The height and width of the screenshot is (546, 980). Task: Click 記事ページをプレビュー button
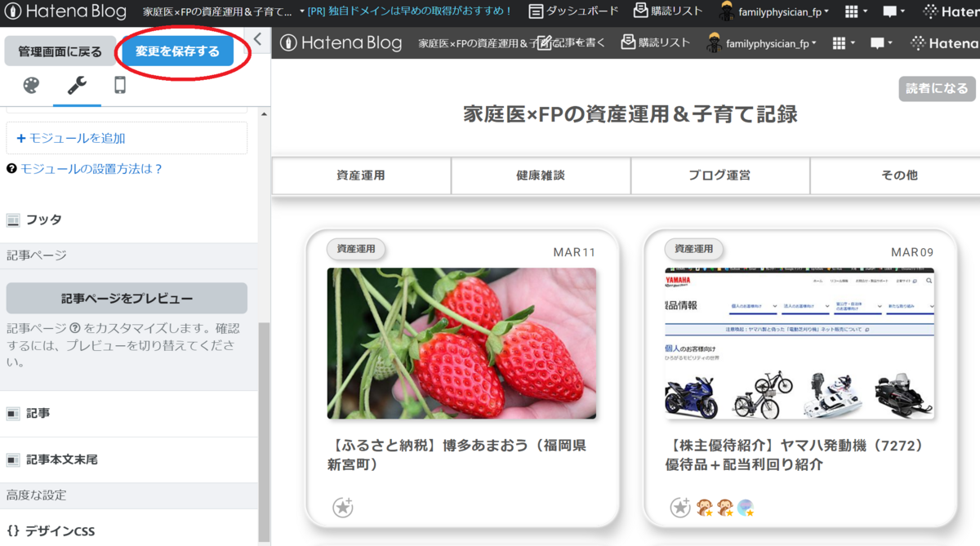[x=127, y=298]
